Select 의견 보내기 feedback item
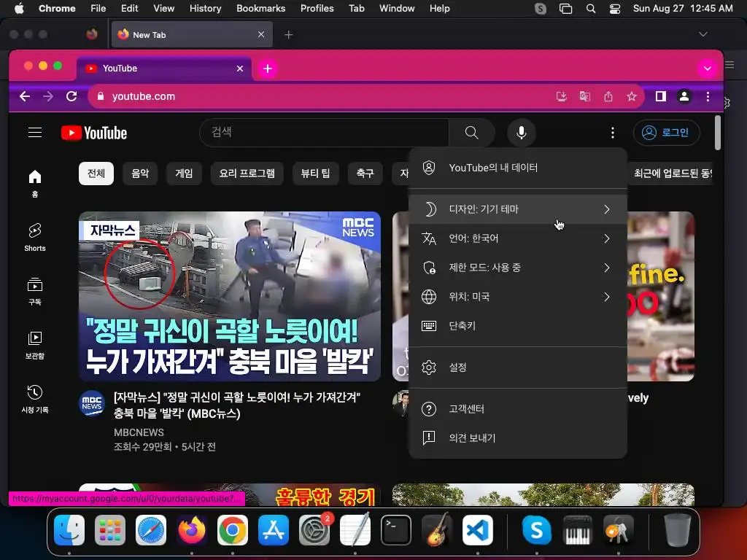 [518, 437]
